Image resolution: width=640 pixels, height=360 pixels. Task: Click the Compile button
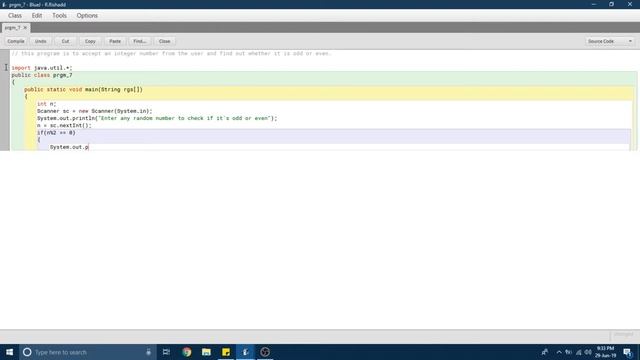tap(16, 41)
